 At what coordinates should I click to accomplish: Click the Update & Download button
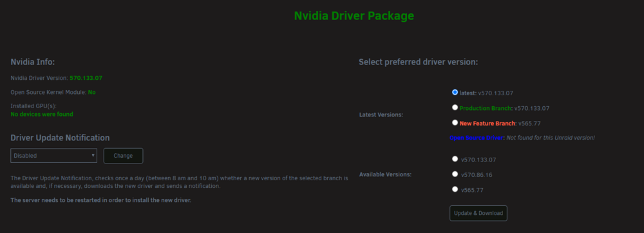pyautogui.click(x=478, y=213)
